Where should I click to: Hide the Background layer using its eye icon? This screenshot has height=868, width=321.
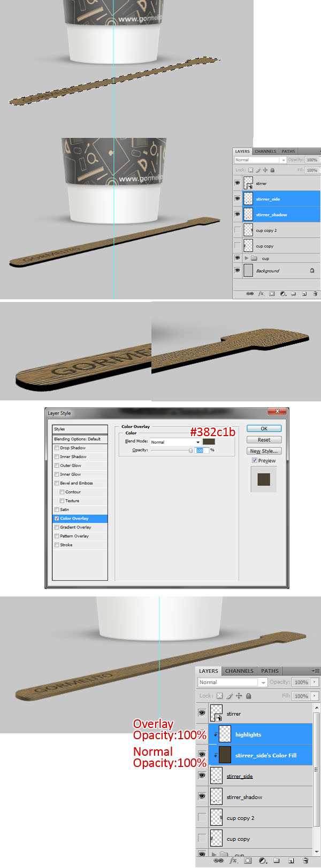[x=238, y=270]
